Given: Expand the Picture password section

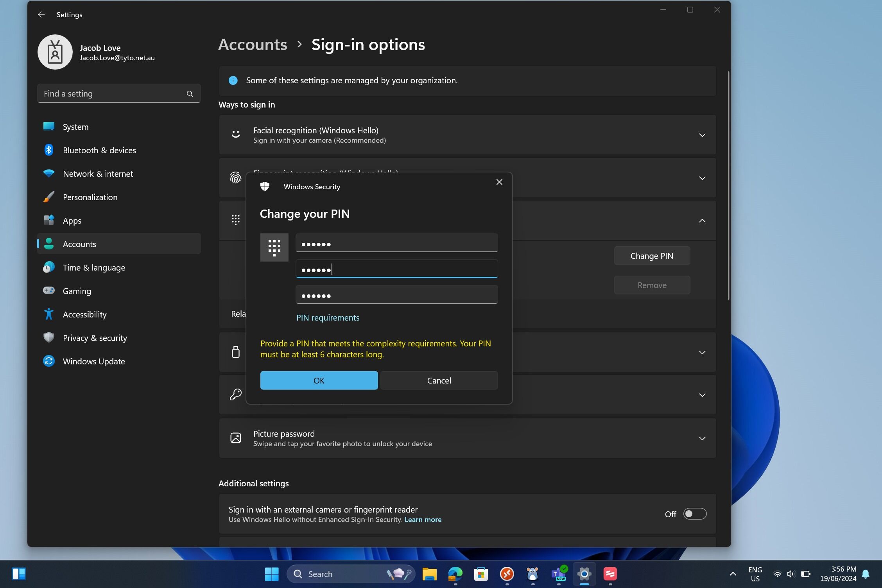Looking at the screenshot, I should click(702, 438).
